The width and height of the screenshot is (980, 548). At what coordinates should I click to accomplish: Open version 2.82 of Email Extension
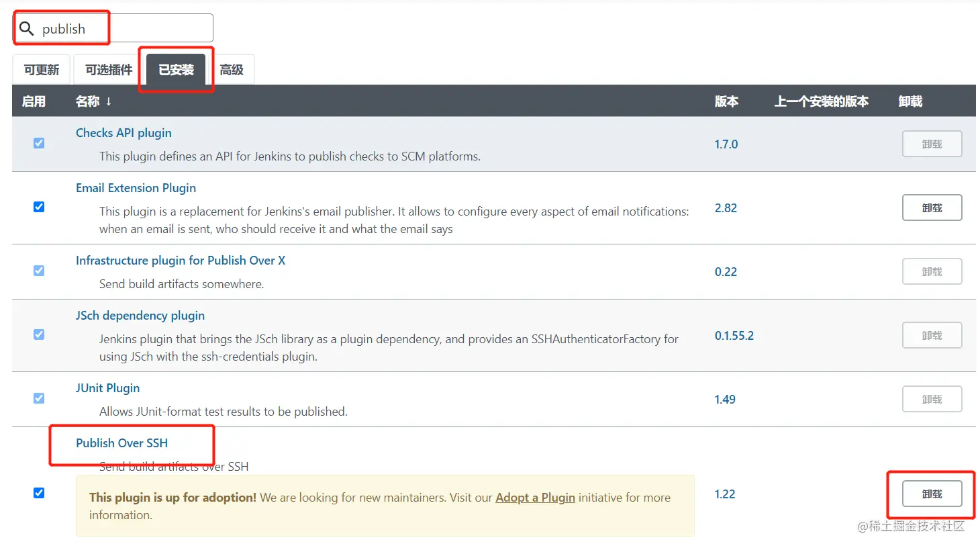coord(726,208)
